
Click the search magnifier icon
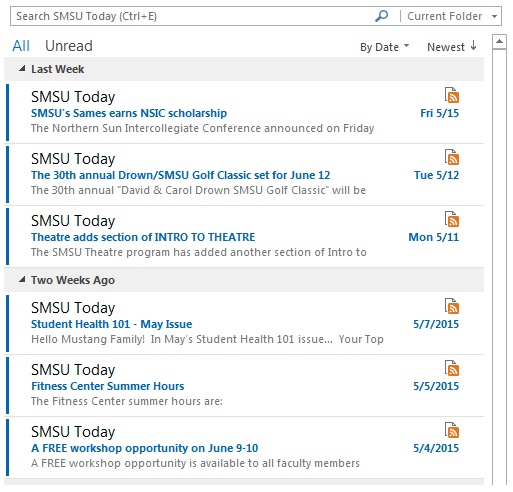click(381, 16)
